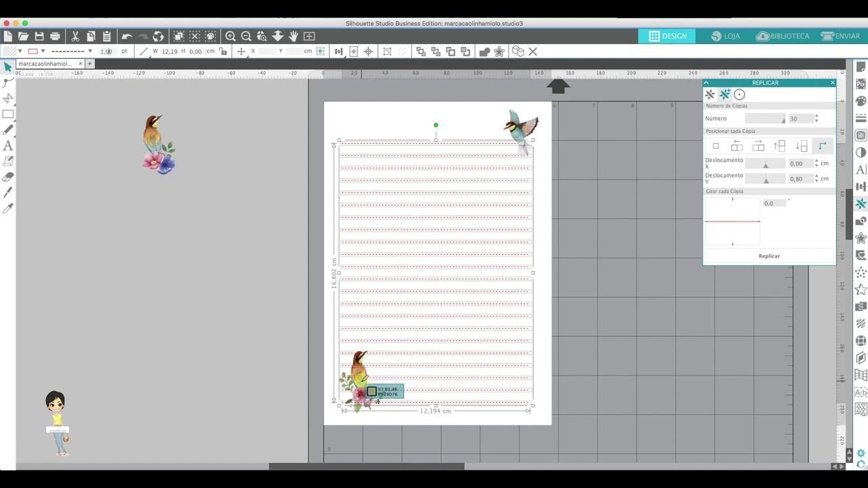Select the Eraser tool

coord(7,177)
